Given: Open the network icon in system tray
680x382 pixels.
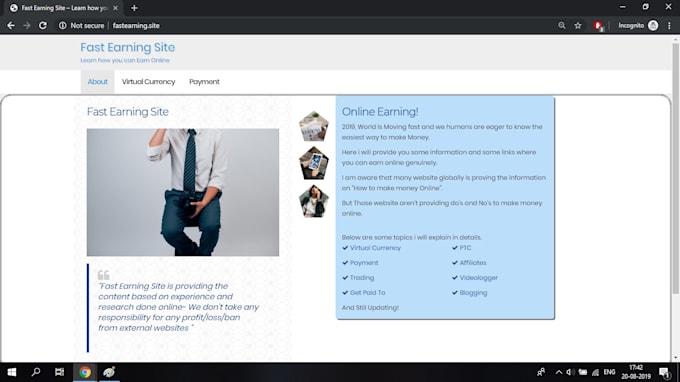Looking at the screenshot, I should (x=595, y=372).
